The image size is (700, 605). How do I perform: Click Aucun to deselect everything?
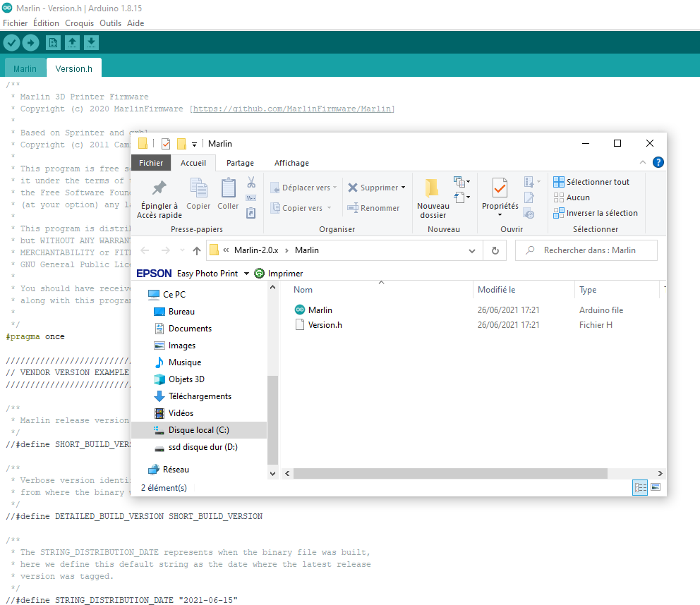pos(572,197)
